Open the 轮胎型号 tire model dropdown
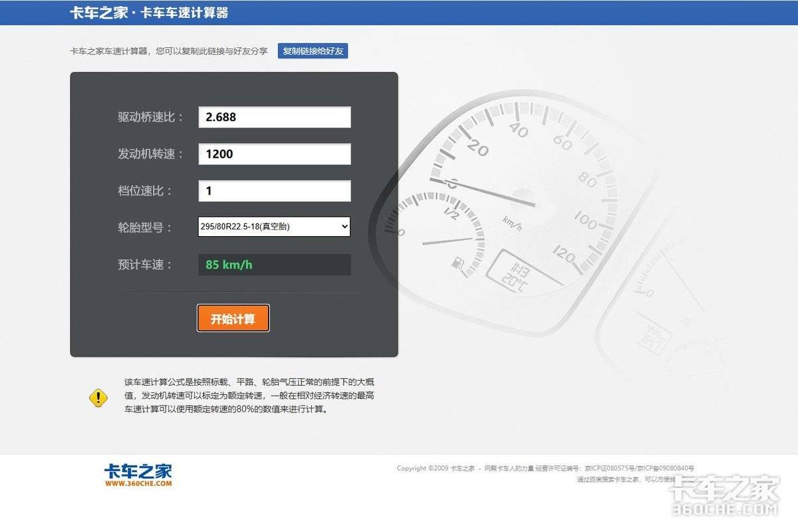 click(x=274, y=227)
